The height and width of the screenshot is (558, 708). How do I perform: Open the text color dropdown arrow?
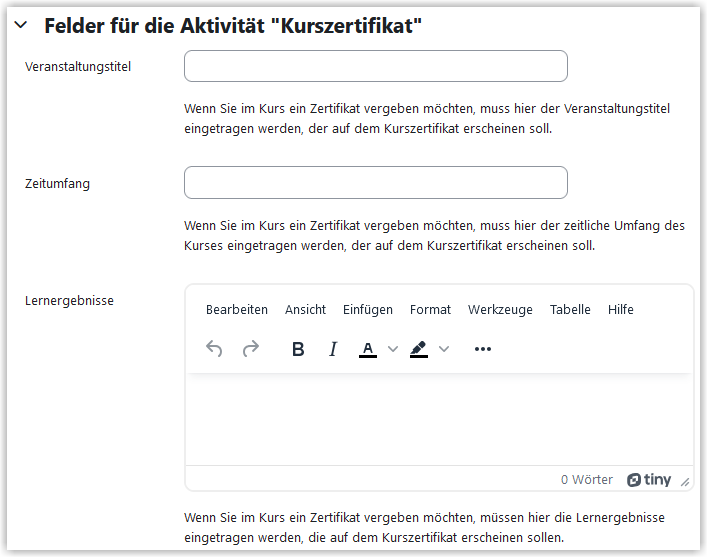tap(393, 349)
